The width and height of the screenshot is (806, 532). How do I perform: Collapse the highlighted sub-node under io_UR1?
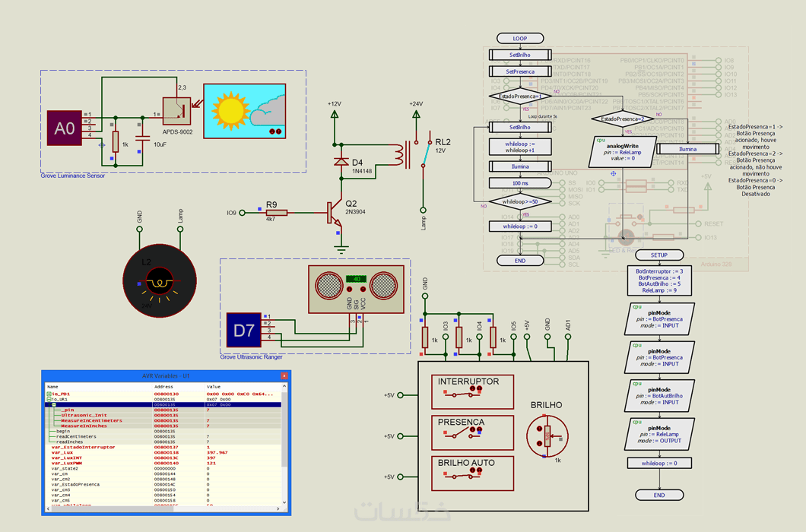point(54,405)
